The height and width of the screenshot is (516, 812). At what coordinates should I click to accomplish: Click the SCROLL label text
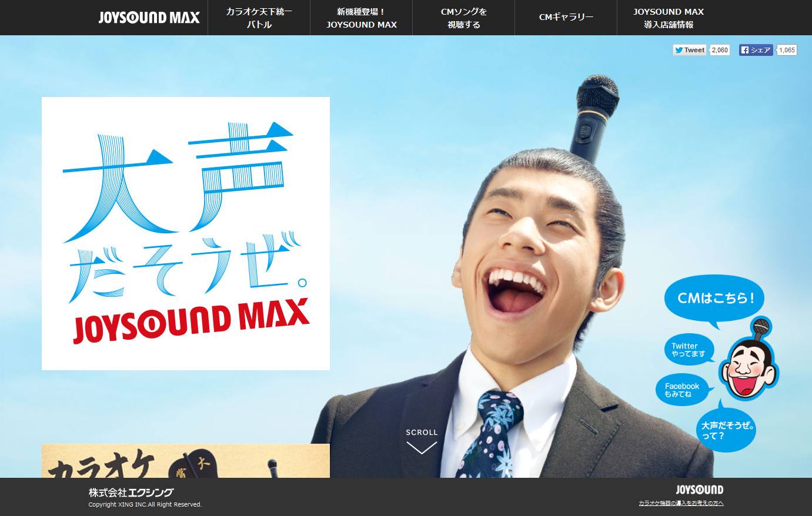(422, 432)
